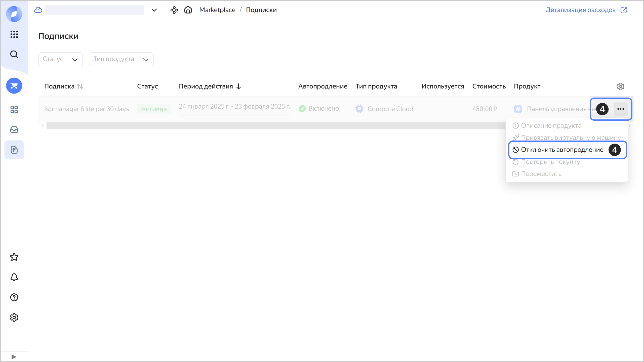Screen dimensions: 644x362
Task: Expand the Статус filter dropdown
Action: 60,59
